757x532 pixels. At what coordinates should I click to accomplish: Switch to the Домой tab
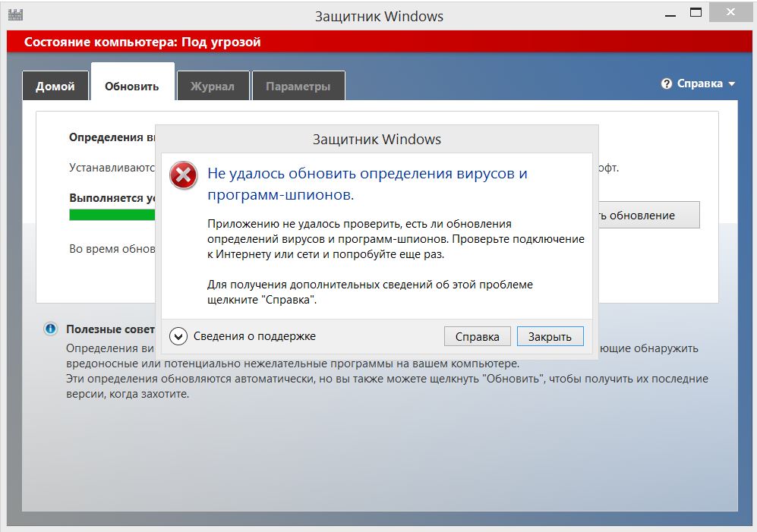coord(55,86)
